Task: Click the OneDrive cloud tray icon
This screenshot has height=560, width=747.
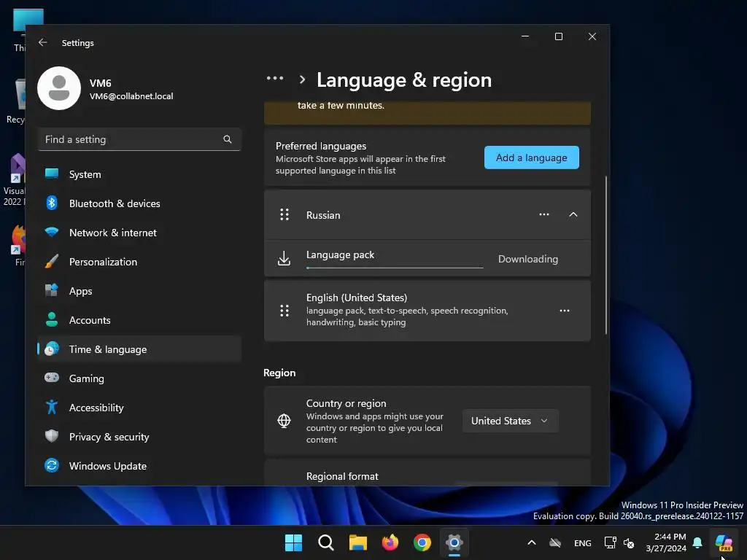Action: coord(555,542)
